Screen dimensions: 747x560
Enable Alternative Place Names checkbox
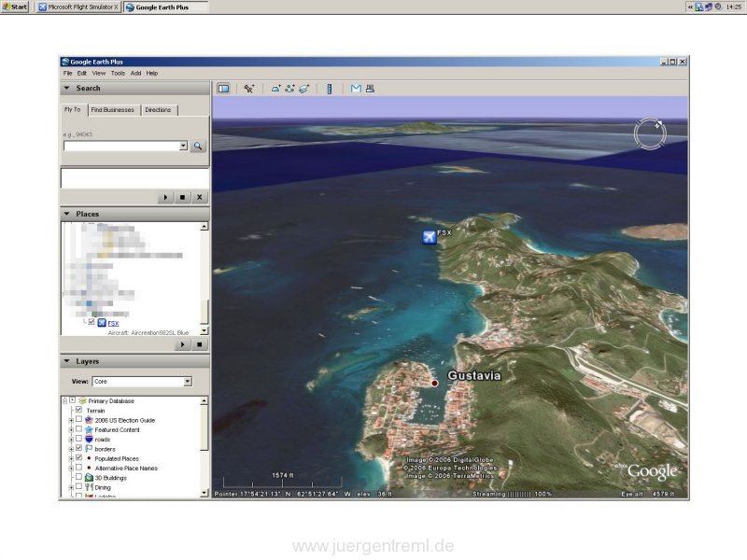coord(79,468)
